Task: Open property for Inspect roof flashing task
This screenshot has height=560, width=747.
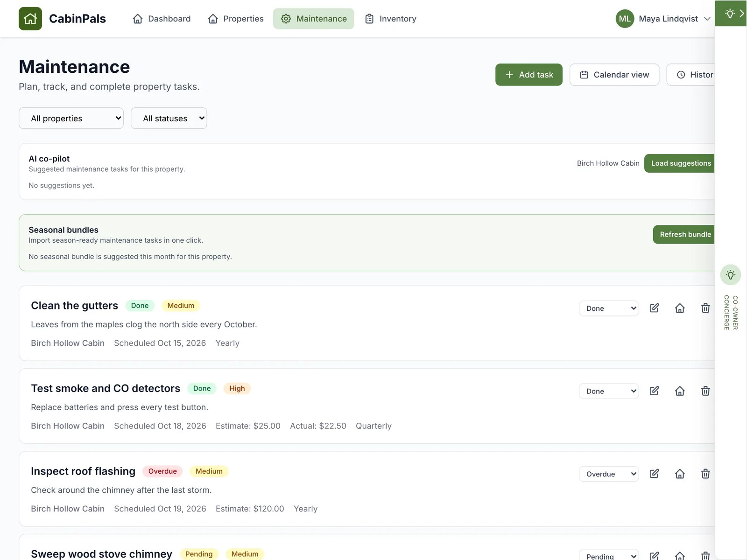Action: click(680, 474)
